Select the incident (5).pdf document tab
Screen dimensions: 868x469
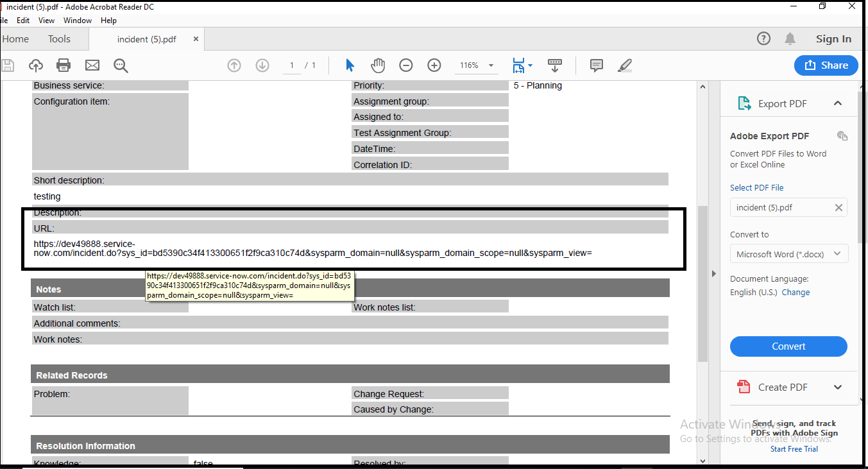[x=147, y=39]
